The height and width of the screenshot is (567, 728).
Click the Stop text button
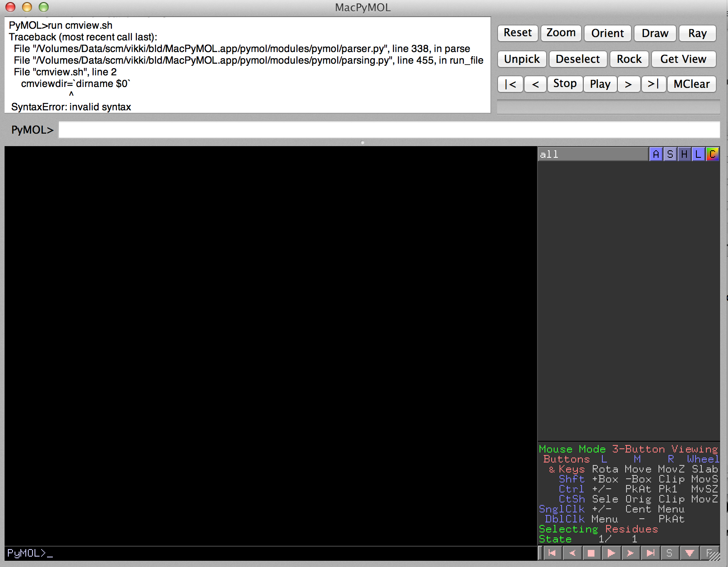pos(565,84)
